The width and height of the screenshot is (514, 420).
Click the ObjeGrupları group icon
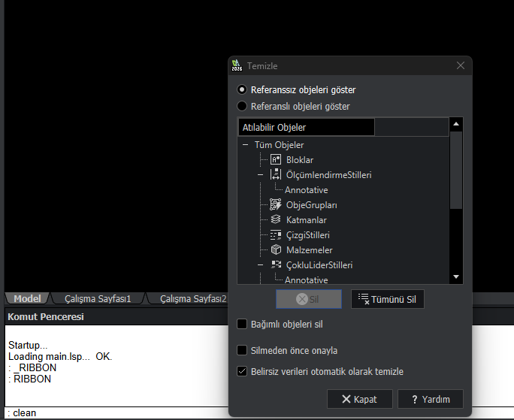point(275,204)
